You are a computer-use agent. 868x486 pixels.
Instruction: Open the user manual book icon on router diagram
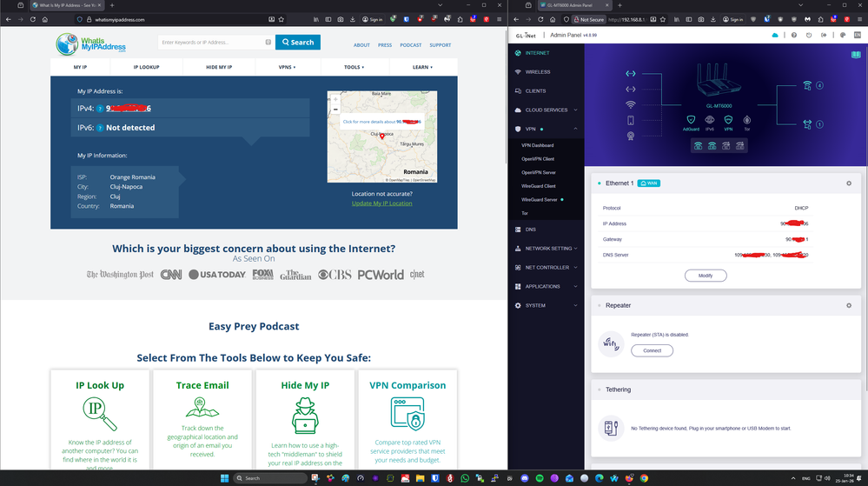(856, 54)
